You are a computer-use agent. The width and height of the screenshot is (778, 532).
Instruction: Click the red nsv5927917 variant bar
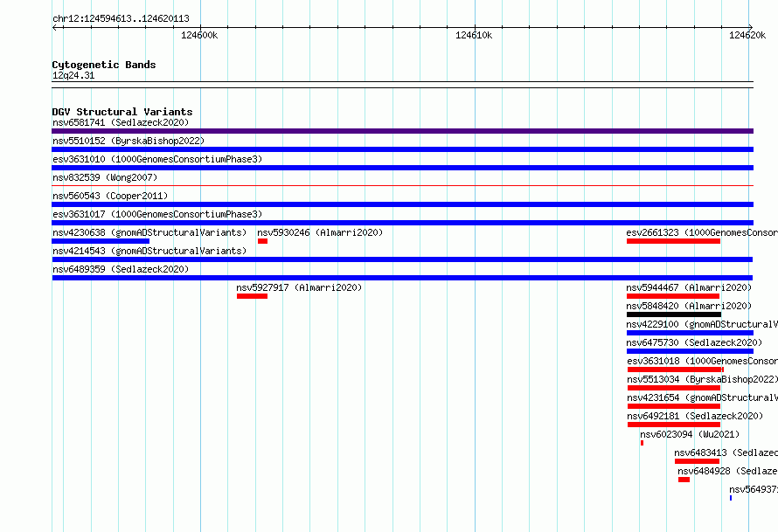pyautogui.click(x=252, y=296)
